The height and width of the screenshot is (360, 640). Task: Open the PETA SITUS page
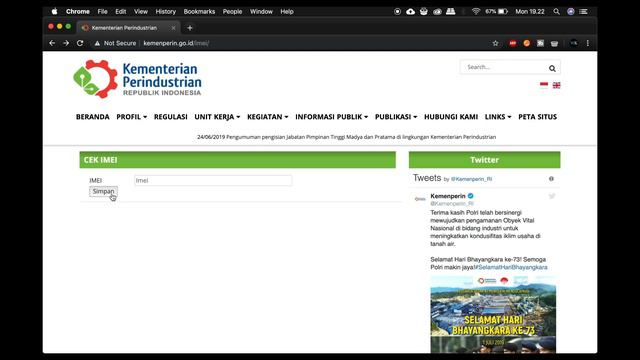(538, 117)
